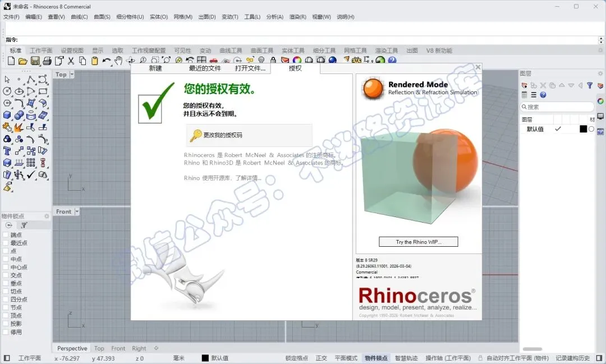Click the rectangular Array tool icon
Image resolution: width=606 pixels, height=364 pixels.
(31, 163)
